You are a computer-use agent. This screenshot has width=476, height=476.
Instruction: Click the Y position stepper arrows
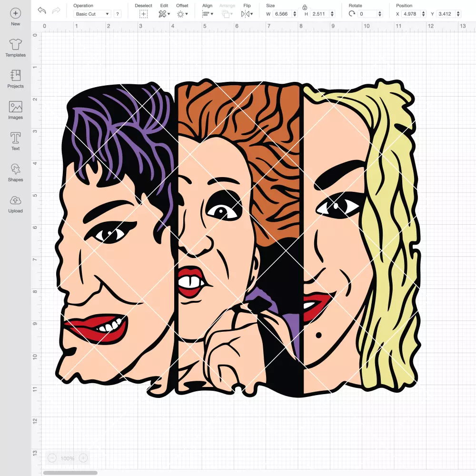[458, 14]
